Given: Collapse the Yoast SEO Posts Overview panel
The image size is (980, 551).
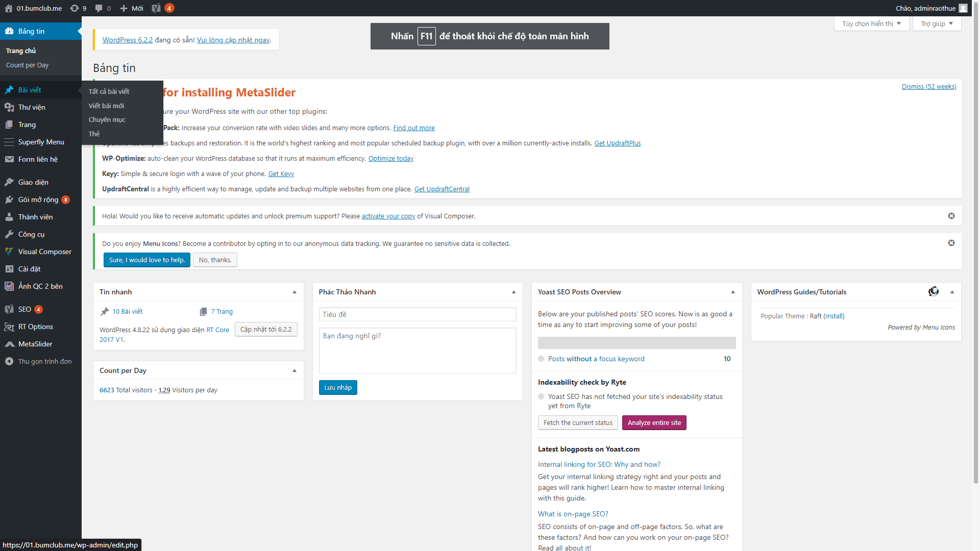Looking at the screenshot, I should coord(733,292).
